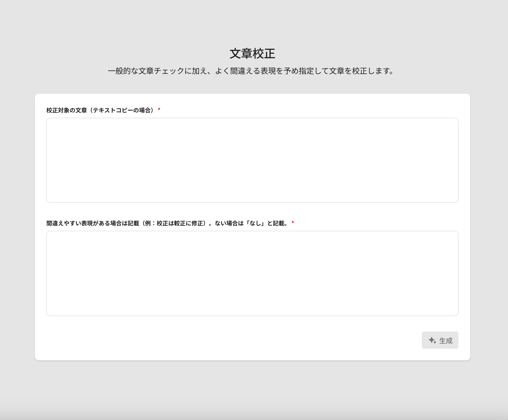Click empty card space left of 生成 button

[242, 340]
